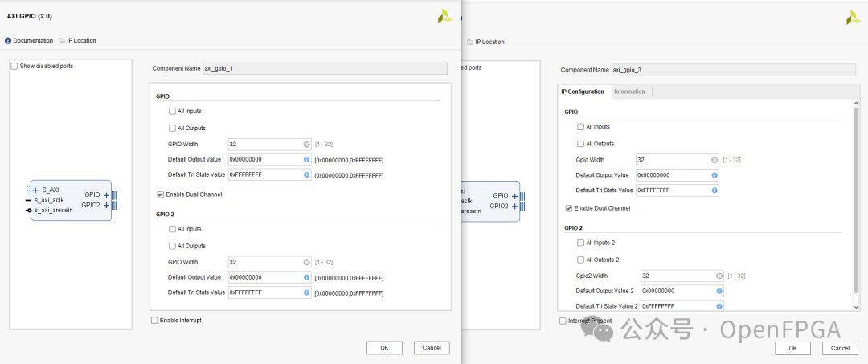868x364 pixels.
Task: Focus axi_gpio_3 Default Output Value field under GPIO
Action: click(678, 175)
